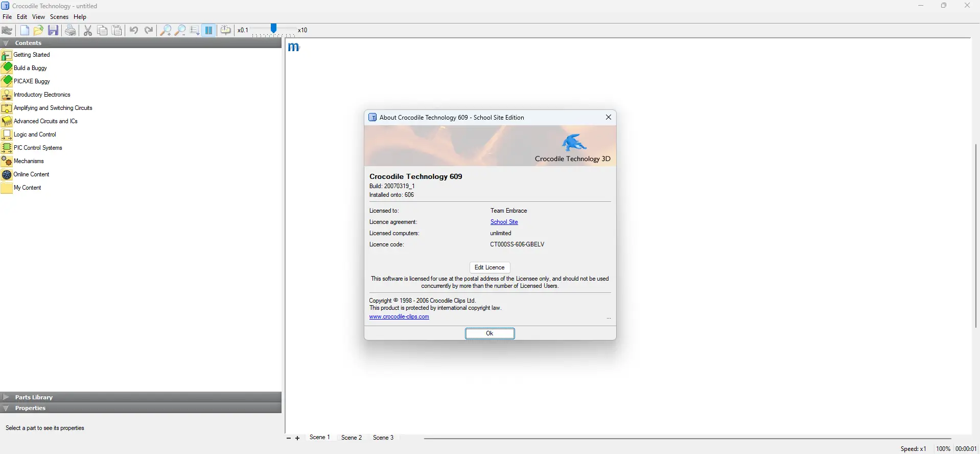The width and height of the screenshot is (980, 454).
Task: Switch to the Scene 3 tab
Action: click(x=383, y=438)
